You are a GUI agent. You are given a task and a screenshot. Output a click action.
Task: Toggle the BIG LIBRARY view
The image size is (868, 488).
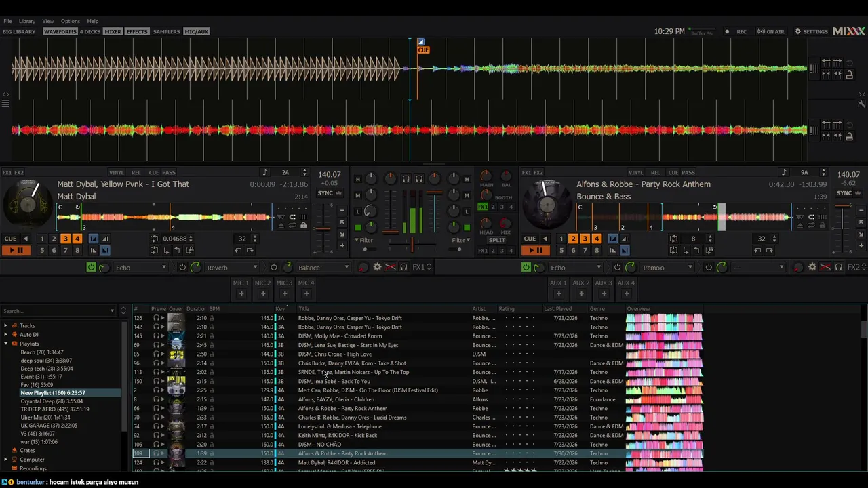click(x=19, y=32)
